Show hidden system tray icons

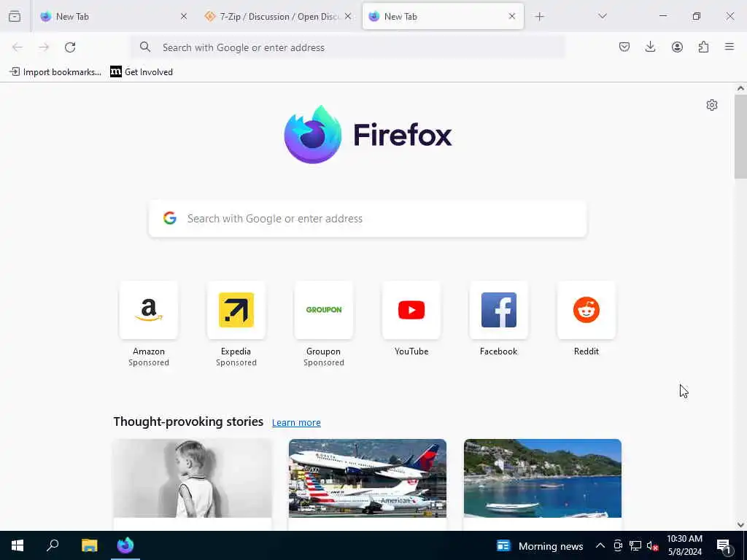600,545
